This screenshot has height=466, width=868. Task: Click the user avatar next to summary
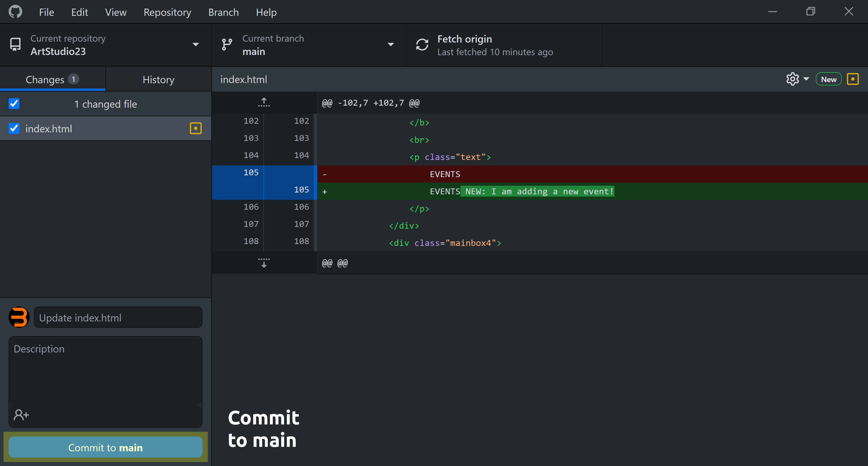19,317
